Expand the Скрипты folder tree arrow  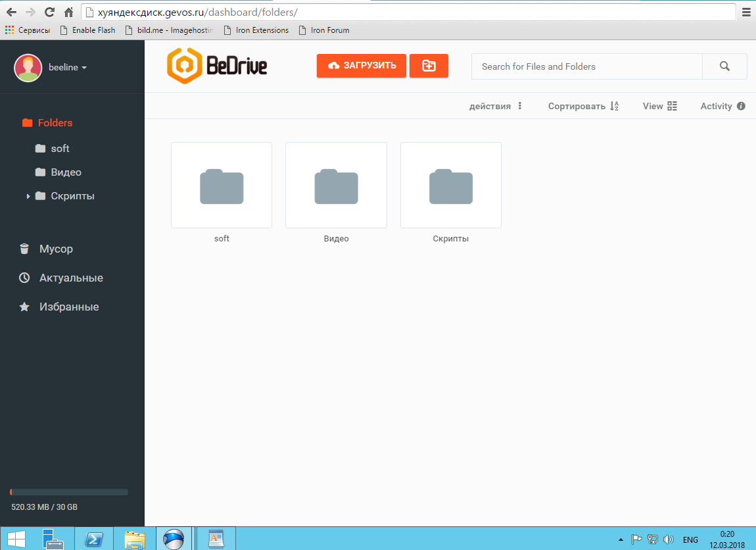tap(28, 196)
